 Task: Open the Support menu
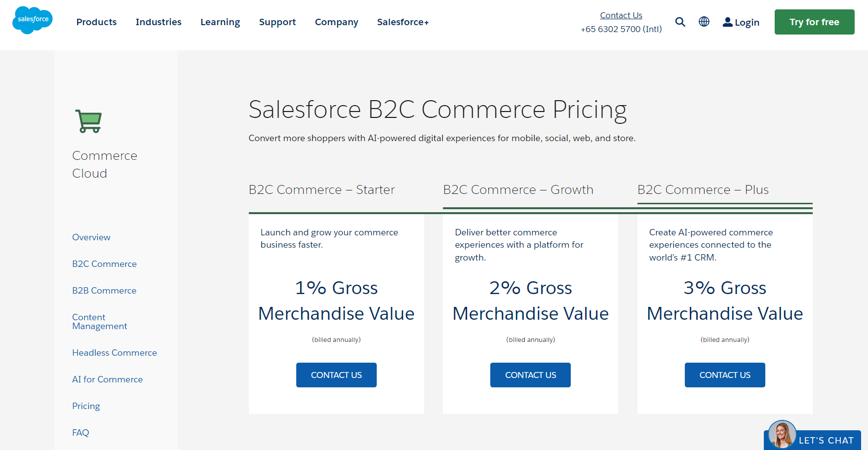pyautogui.click(x=277, y=22)
